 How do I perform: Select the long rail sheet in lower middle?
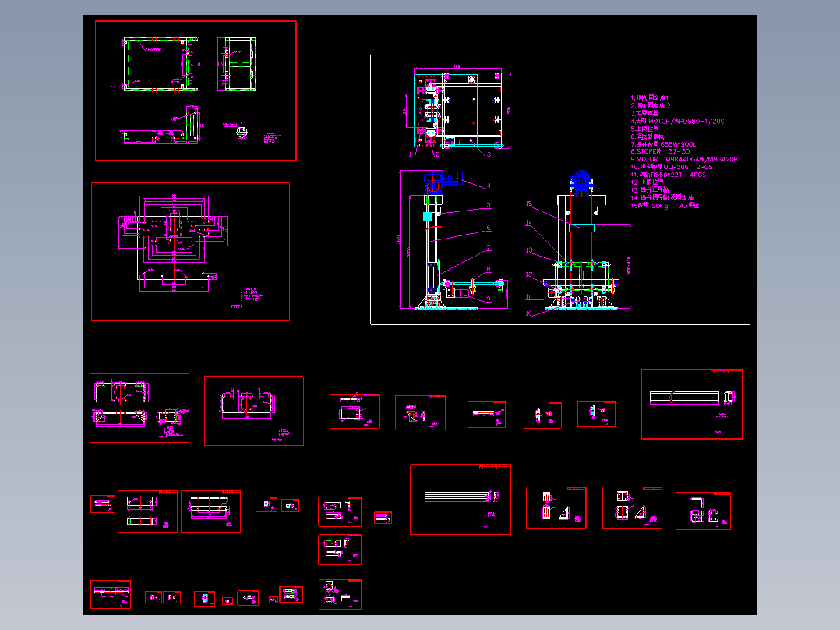(461, 500)
